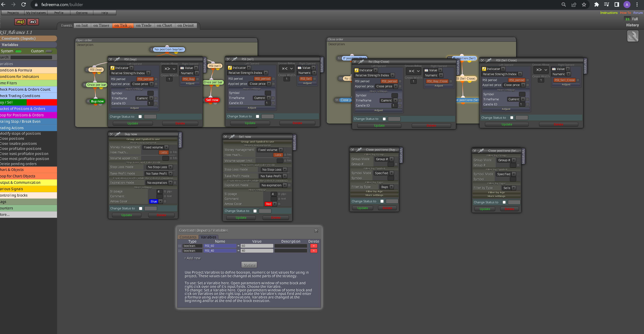Viewport: 644px width, 334px height.
Task: Close the Buy now panel with X
Action: point(111,134)
